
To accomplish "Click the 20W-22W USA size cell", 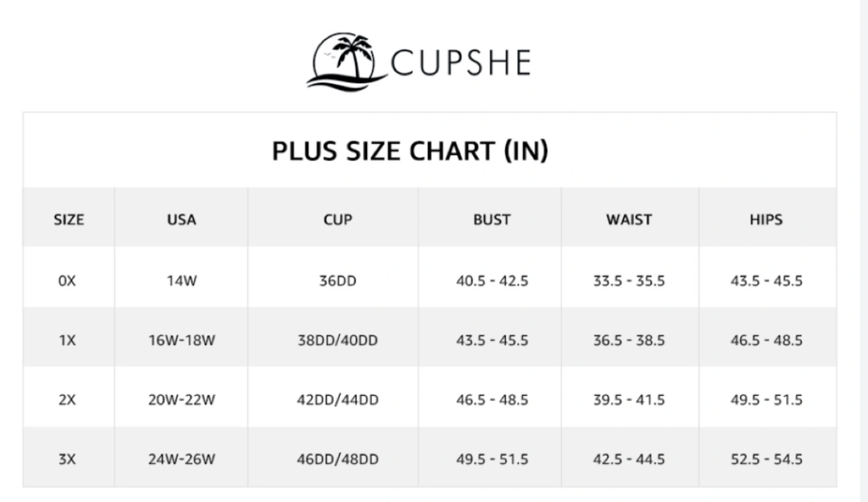I will [x=181, y=400].
